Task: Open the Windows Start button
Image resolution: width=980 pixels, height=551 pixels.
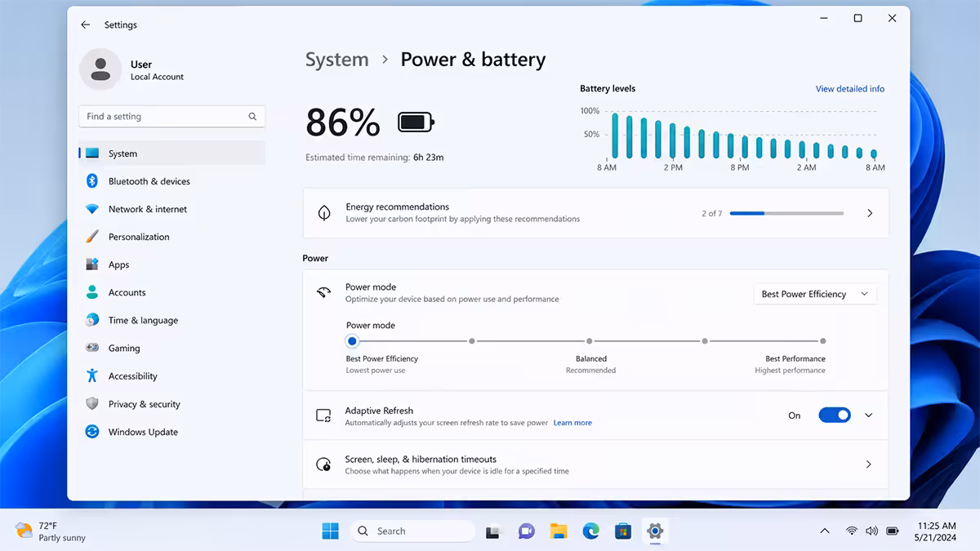Action: click(x=331, y=531)
